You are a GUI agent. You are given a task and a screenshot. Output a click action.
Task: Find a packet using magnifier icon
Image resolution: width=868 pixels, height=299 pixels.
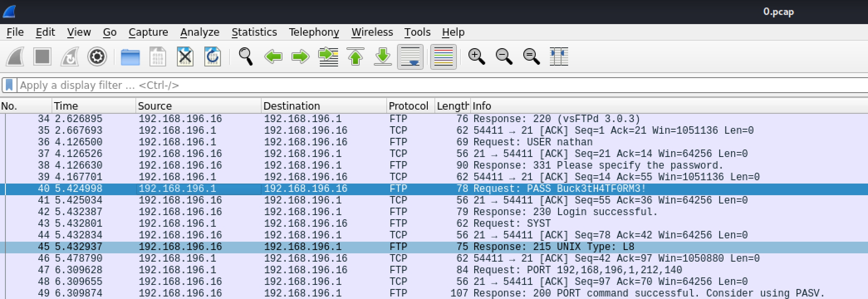245,56
